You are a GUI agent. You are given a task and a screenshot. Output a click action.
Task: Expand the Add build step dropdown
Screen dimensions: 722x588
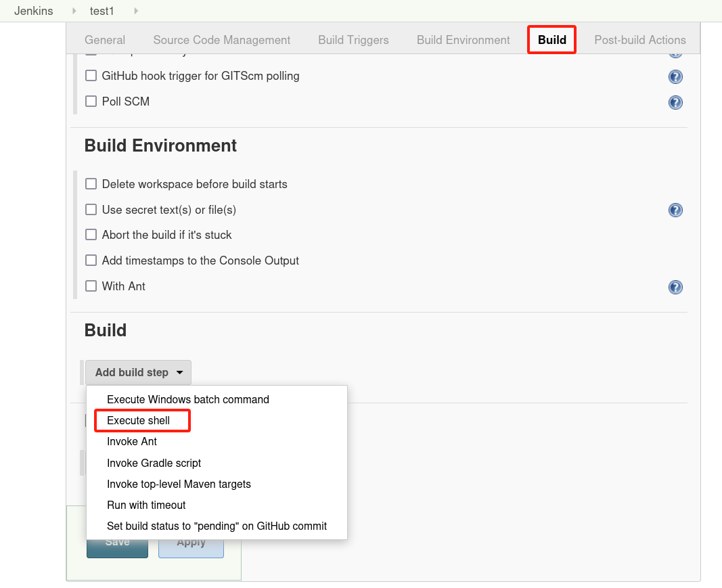[x=138, y=372]
